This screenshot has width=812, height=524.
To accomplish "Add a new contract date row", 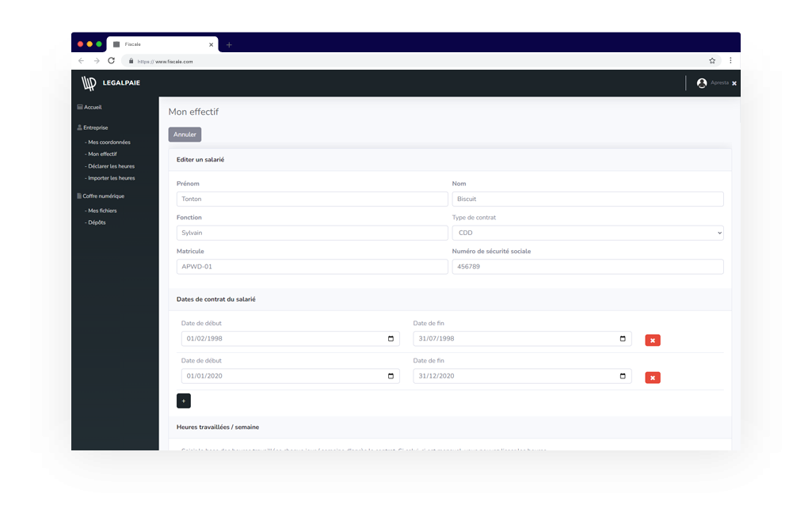I will point(183,401).
